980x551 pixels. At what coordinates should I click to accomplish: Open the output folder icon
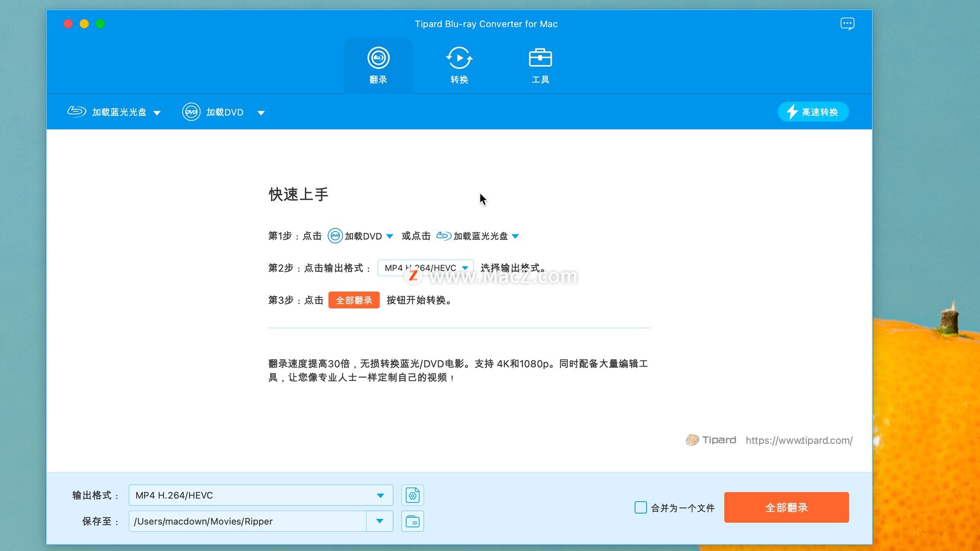coord(412,521)
